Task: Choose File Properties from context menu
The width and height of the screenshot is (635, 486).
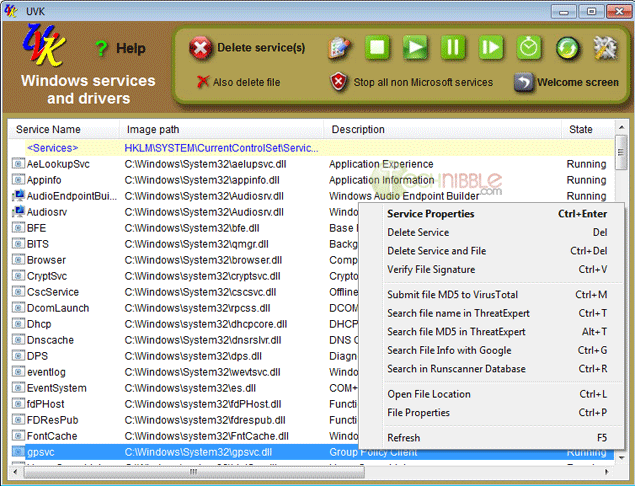Action: click(497, 413)
